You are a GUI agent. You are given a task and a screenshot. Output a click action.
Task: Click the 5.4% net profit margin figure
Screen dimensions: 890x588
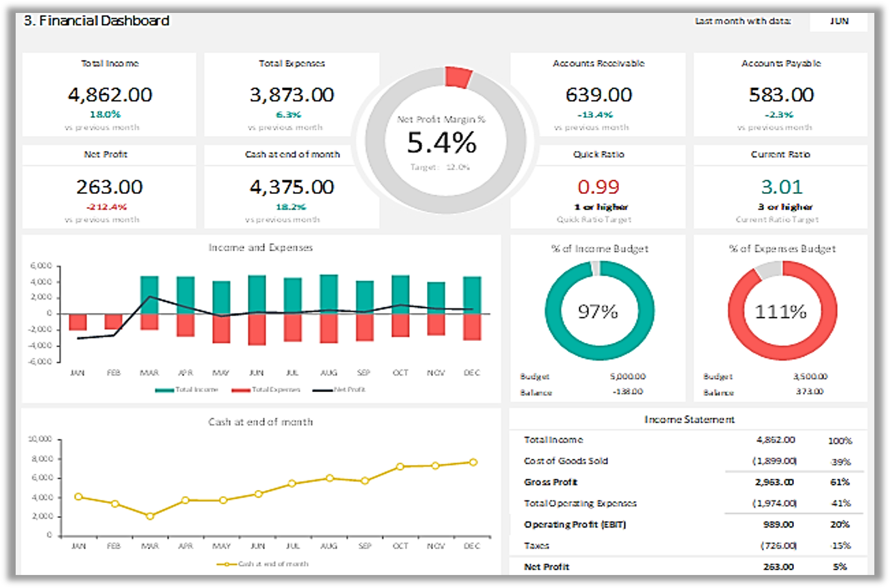coord(442,143)
